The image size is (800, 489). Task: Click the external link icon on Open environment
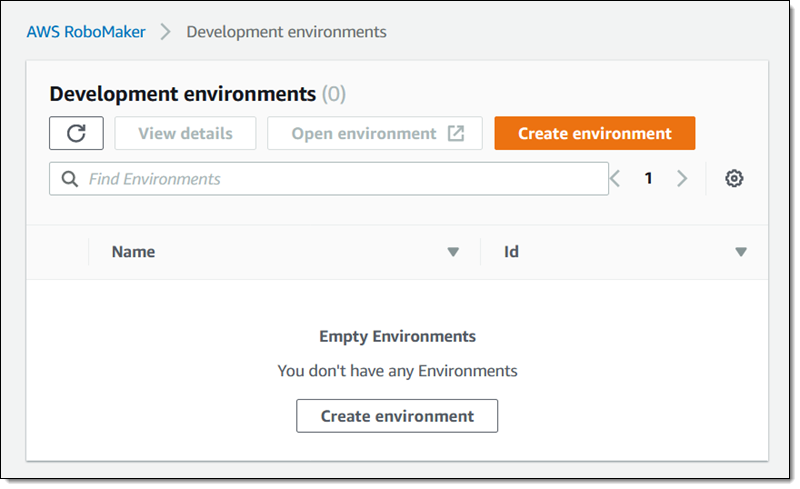tap(456, 133)
